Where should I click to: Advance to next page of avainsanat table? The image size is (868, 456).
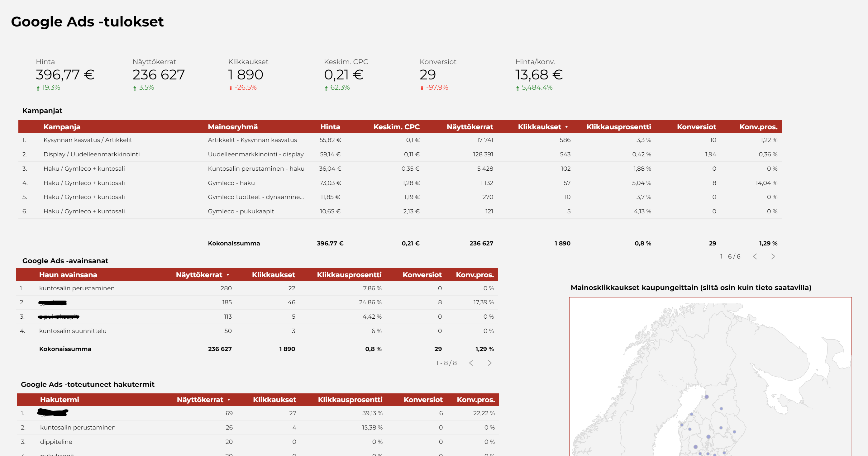click(x=489, y=363)
